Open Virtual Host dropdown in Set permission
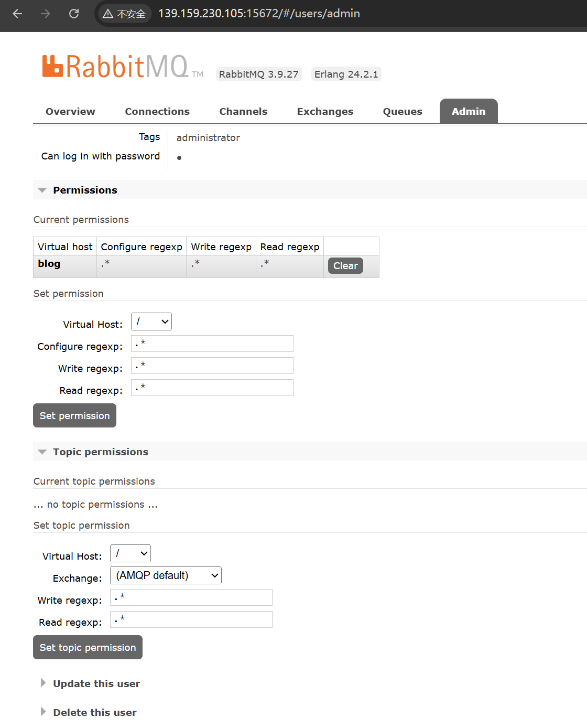 click(151, 322)
